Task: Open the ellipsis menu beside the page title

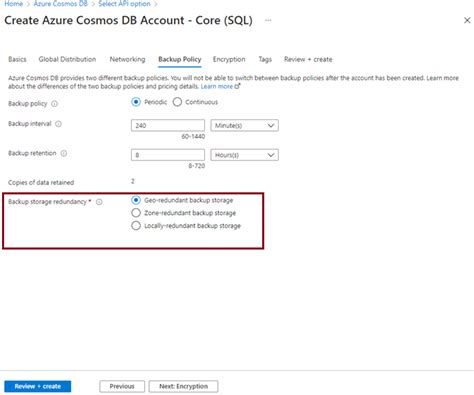Action: pyautogui.click(x=268, y=20)
